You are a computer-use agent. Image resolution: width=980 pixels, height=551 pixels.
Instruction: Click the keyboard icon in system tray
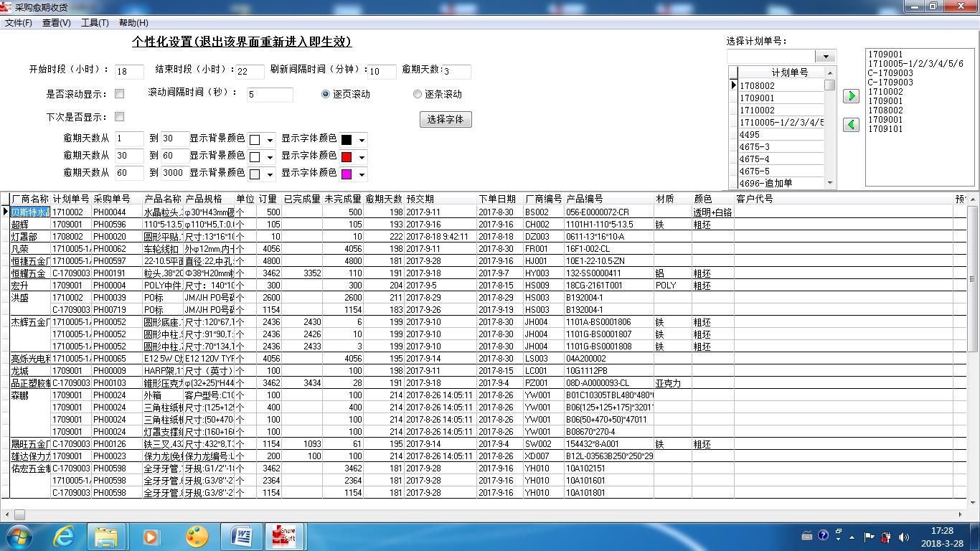pyautogui.click(x=806, y=535)
